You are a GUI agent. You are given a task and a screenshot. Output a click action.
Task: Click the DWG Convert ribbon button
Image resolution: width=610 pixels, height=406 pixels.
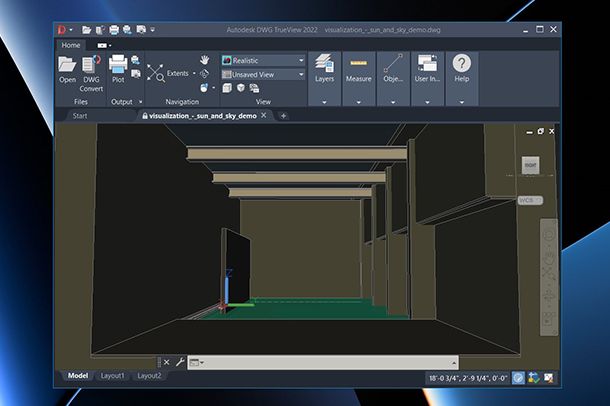coord(91,74)
